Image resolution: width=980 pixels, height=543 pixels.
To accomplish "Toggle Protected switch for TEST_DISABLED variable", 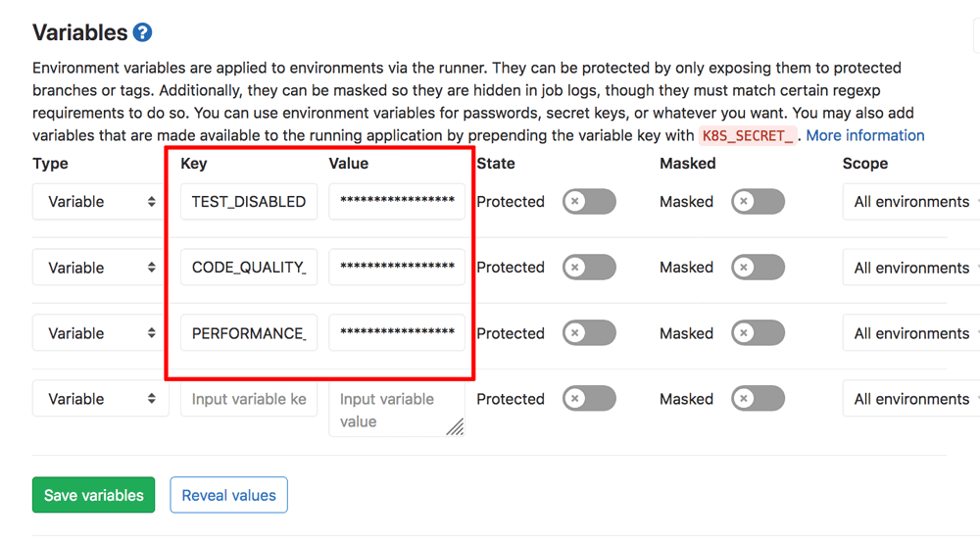I will click(x=589, y=202).
